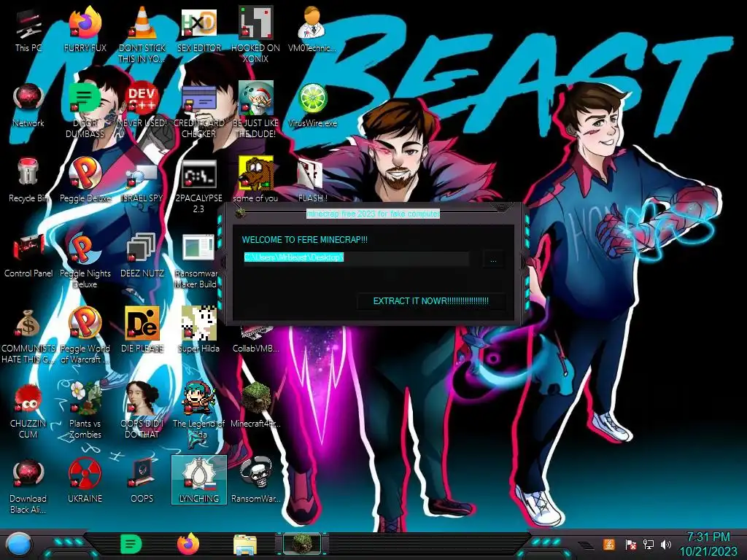Open the volume speaker tray icon
The image size is (747, 560).
(x=665, y=544)
